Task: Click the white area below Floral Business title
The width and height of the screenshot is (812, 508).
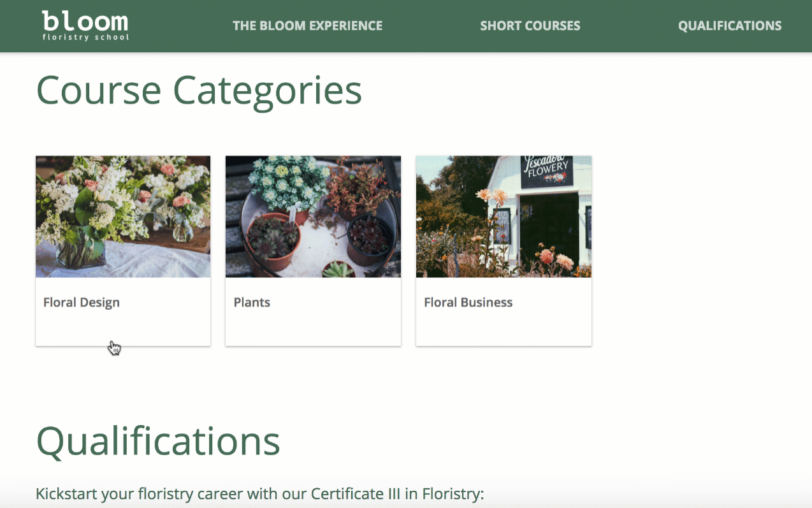Action: (504, 328)
